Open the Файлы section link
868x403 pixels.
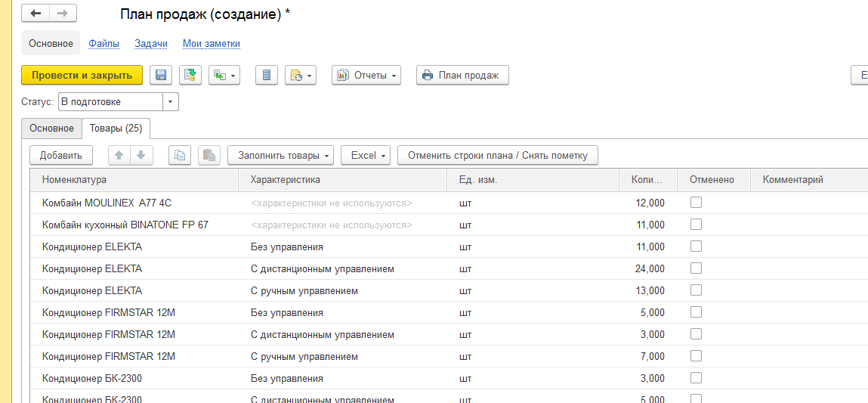[x=103, y=44]
